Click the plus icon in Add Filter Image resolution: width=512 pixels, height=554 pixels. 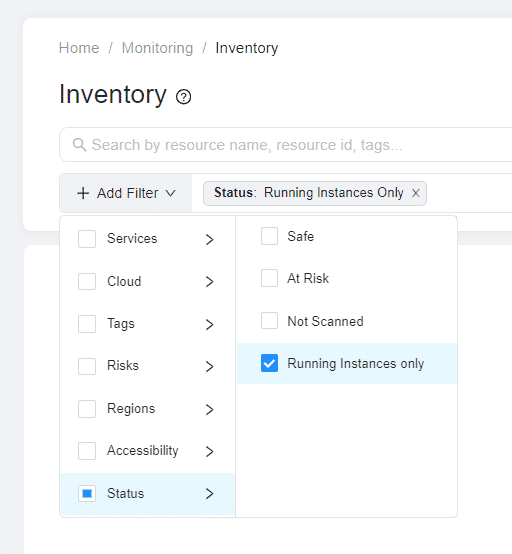(x=83, y=193)
